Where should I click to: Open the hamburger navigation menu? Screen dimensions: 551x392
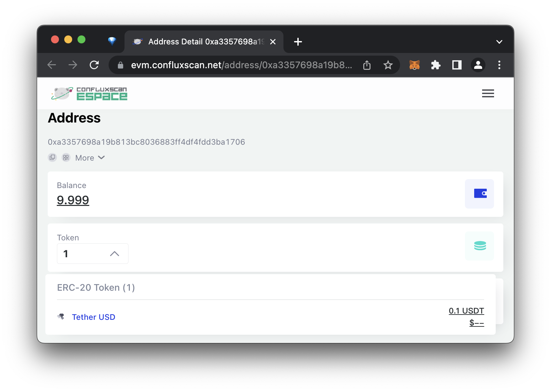488,93
